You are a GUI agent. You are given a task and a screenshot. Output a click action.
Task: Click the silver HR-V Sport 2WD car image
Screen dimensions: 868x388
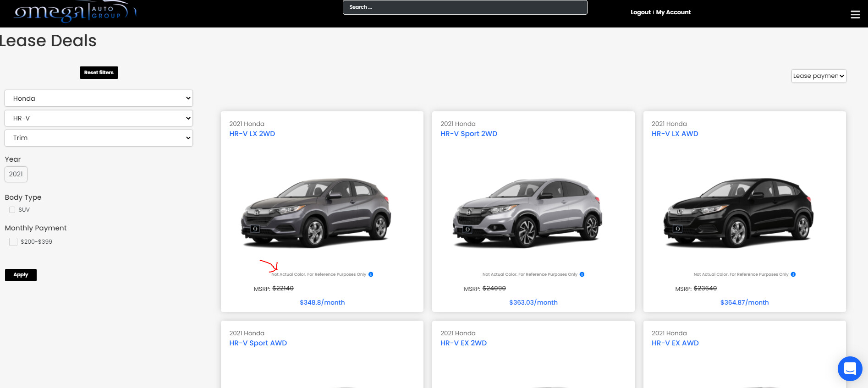point(527,213)
